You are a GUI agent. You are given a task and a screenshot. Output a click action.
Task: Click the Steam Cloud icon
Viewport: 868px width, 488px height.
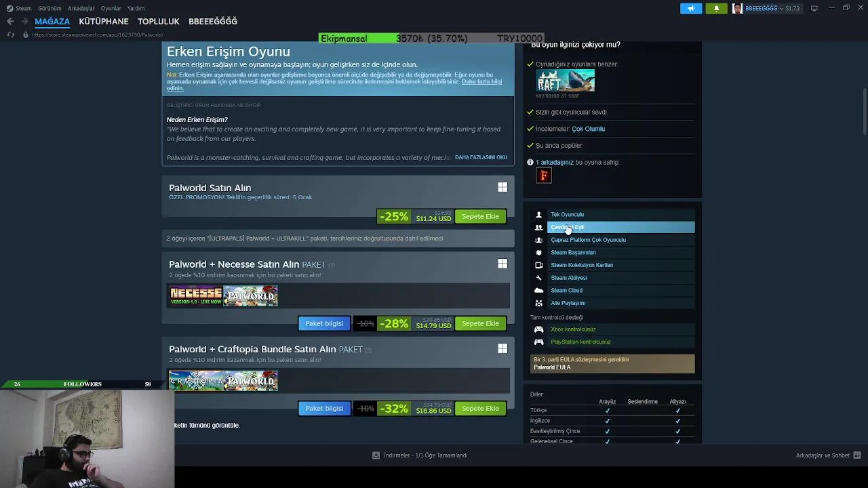pos(538,290)
